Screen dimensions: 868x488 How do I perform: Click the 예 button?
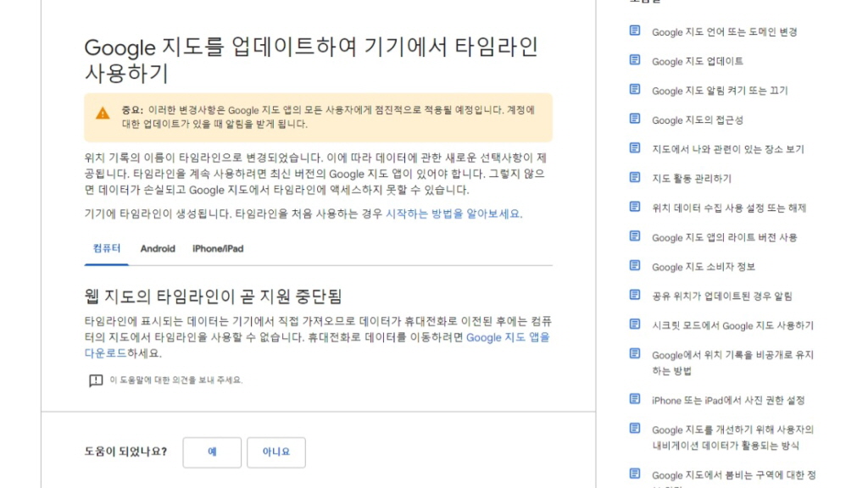click(212, 452)
